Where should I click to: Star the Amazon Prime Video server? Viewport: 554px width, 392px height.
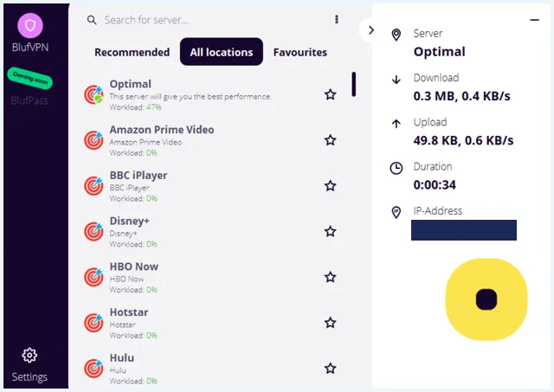(331, 140)
